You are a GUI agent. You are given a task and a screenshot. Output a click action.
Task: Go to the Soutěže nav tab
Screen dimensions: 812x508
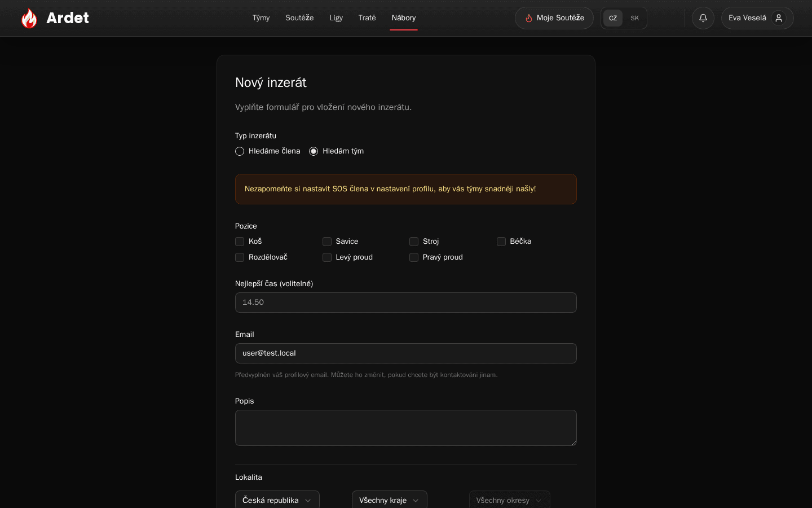pyautogui.click(x=299, y=18)
